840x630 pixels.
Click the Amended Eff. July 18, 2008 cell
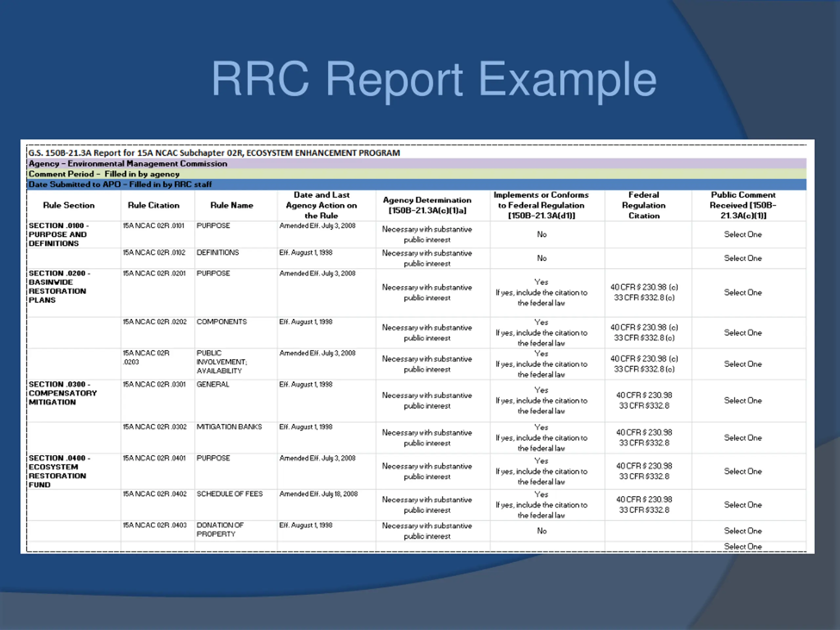[x=318, y=494]
